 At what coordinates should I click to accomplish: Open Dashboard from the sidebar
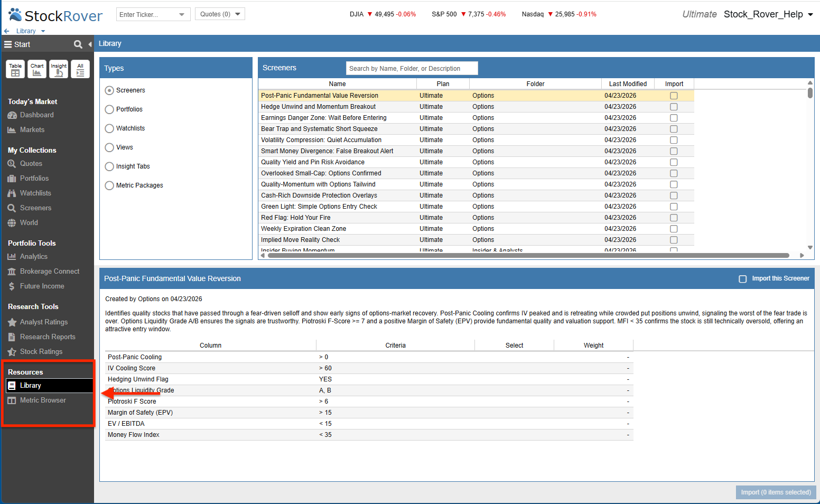click(x=36, y=115)
